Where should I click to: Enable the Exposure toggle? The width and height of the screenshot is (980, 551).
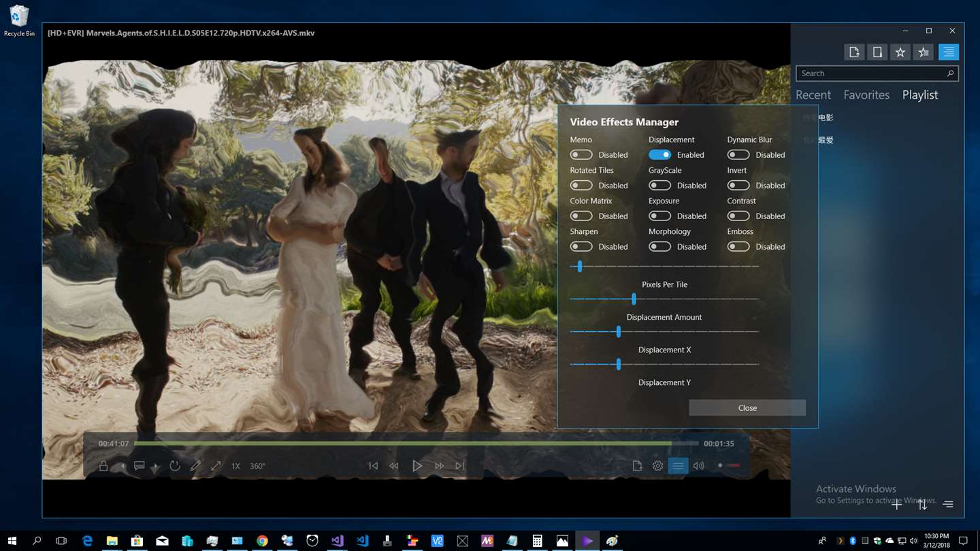(659, 216)
